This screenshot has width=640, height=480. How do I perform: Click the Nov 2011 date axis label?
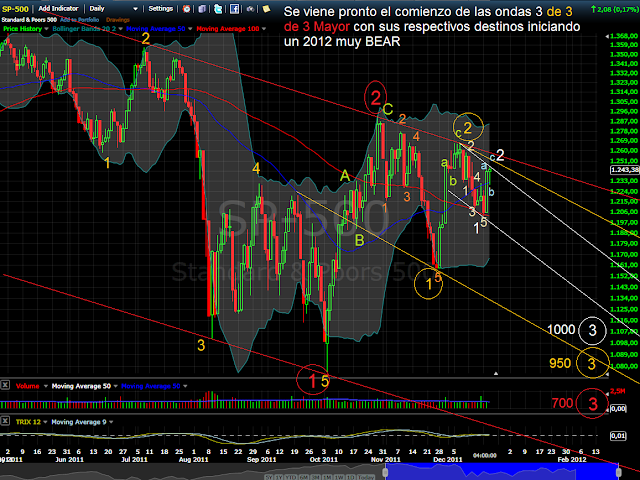386,460
